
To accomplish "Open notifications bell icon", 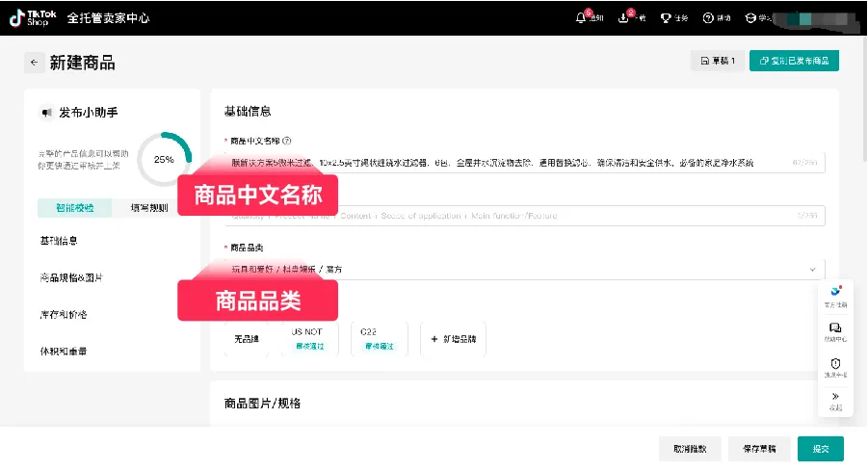I will coord(581,18).
